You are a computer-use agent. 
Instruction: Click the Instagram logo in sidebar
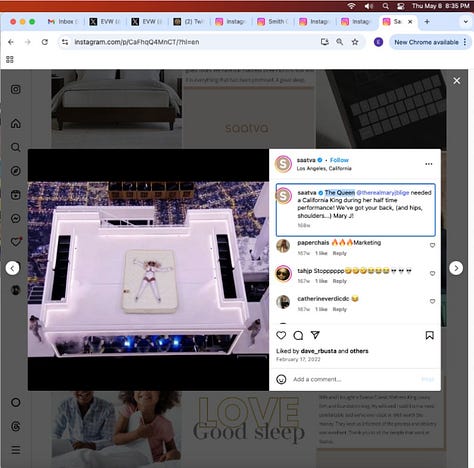coord(16,89)
